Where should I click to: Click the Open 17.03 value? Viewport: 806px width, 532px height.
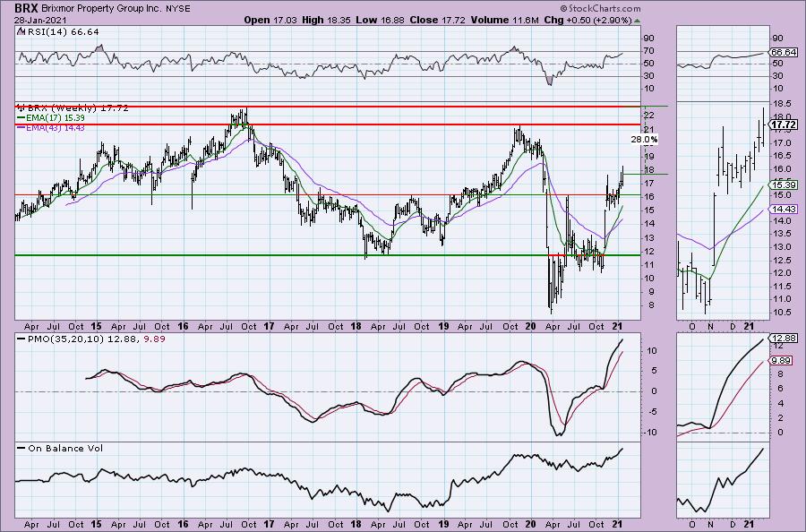point(270,20)
